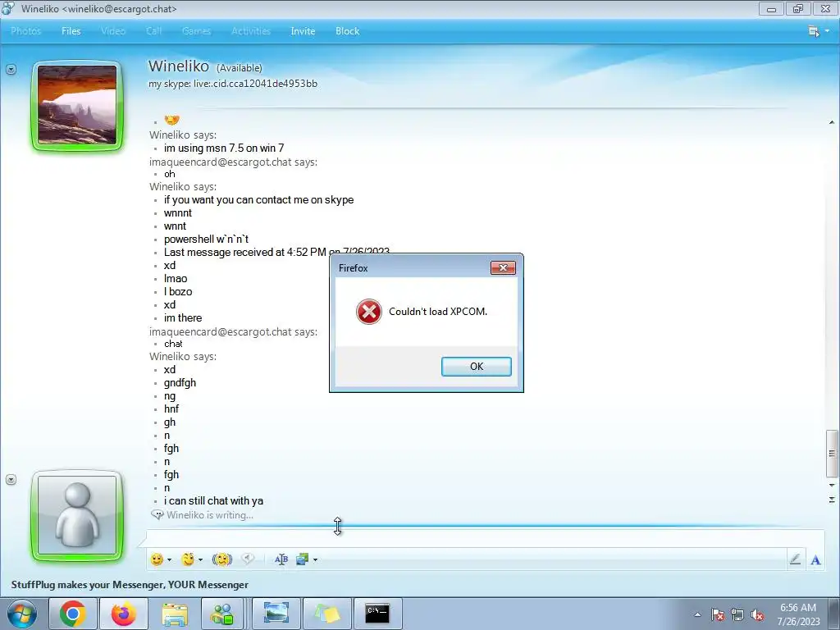Image resolution: width=840 pixels, height=630 pixels.
Task: Click the conversation scrollbar thumb
Action: (832, 453)
